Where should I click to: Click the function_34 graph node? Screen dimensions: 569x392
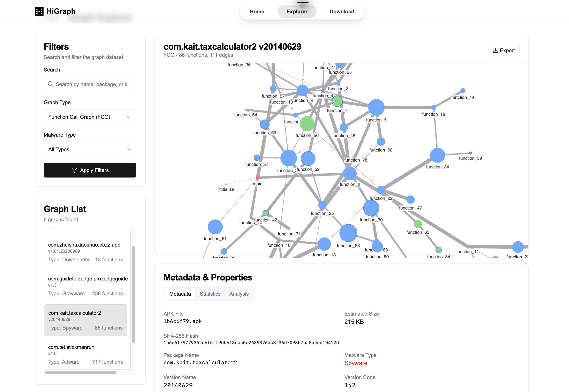(x=437, y=155)
